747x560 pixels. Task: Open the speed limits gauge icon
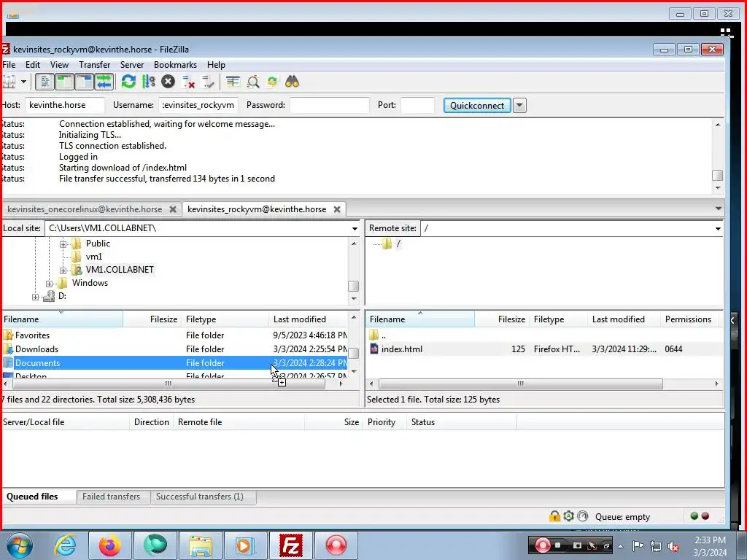pyautogui.click(x=583, y=516)
